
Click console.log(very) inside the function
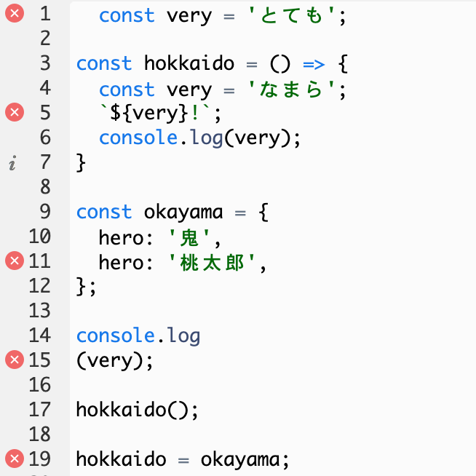(x=199, y=138)
